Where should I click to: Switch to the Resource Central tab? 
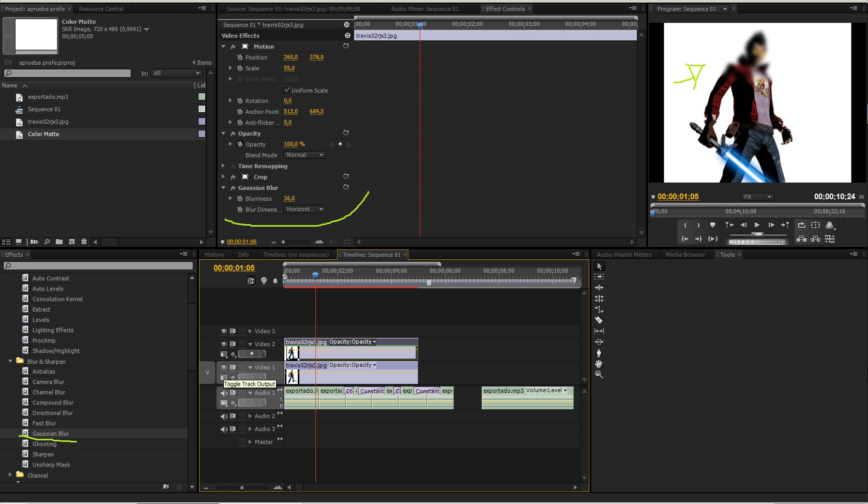click(101, 9)
